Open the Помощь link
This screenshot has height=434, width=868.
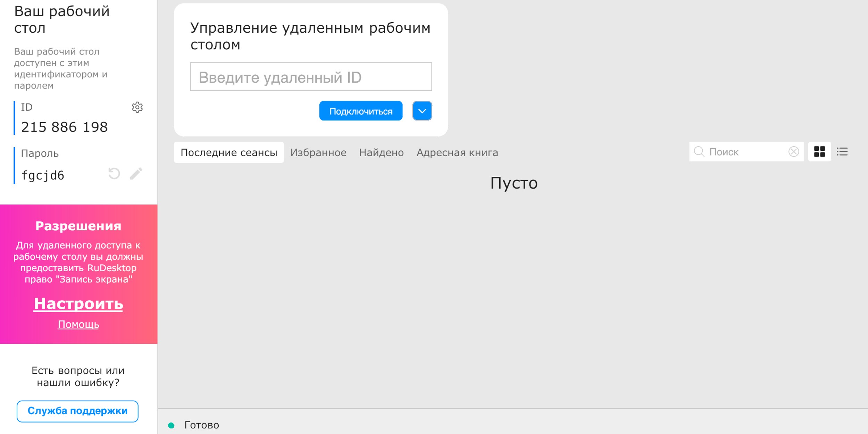pyautogui.click(x=78, y=324)
